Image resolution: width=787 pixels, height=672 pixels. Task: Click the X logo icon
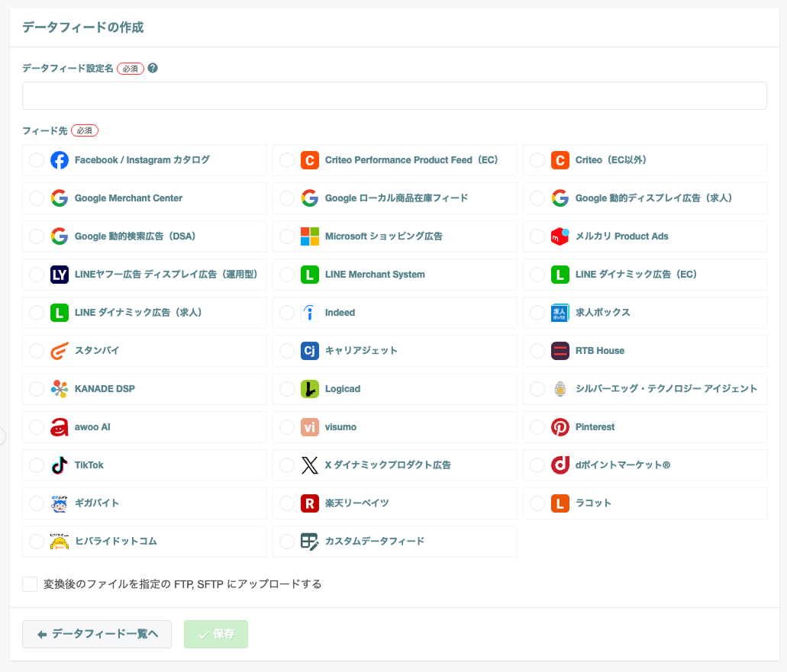(310, 465)
